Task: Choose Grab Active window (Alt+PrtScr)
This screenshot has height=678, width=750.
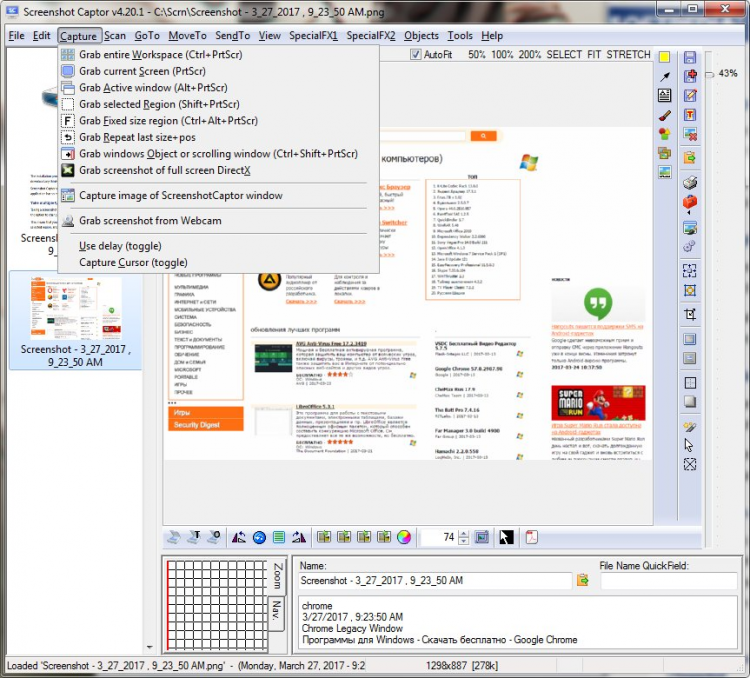Action: 153,88
